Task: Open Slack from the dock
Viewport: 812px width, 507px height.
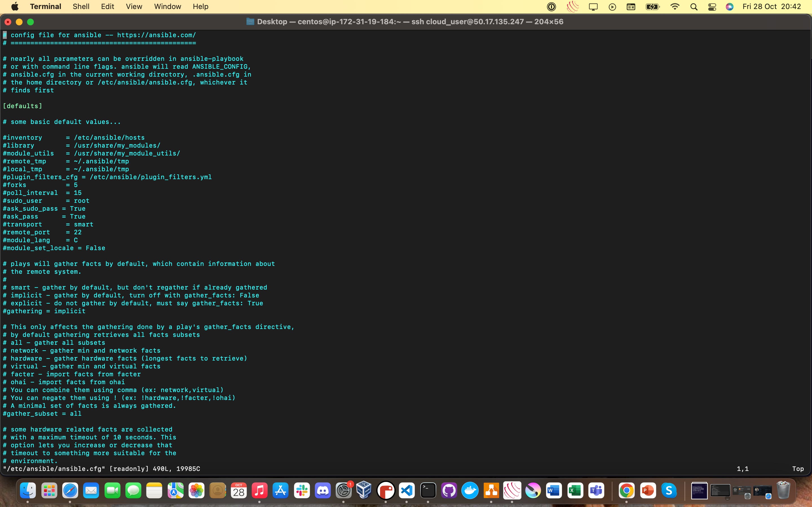Action: point(302,491)
